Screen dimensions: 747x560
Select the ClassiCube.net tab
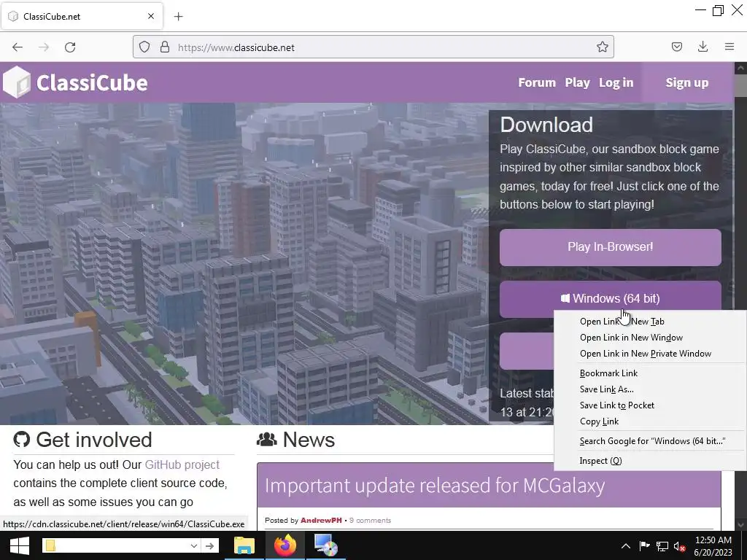[82, 17]
